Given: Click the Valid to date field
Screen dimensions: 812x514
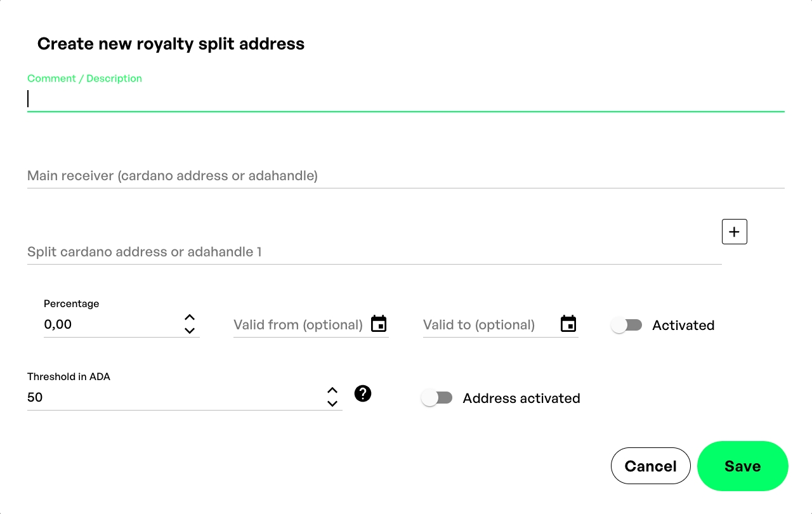Looking at the screenshot, I should click(x=487, y=325).
